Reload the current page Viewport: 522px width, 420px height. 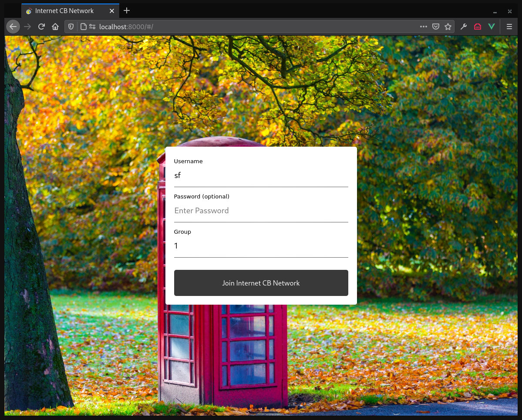pos(41,27)
